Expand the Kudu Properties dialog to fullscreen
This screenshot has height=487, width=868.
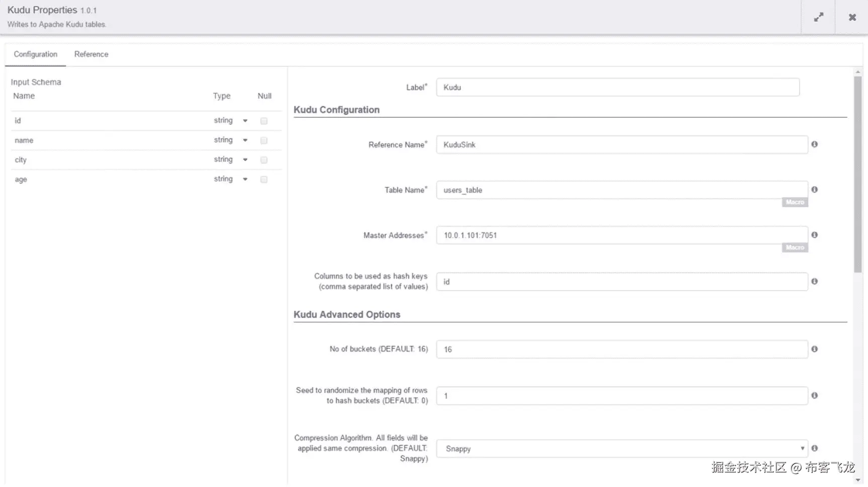(819, 17)
